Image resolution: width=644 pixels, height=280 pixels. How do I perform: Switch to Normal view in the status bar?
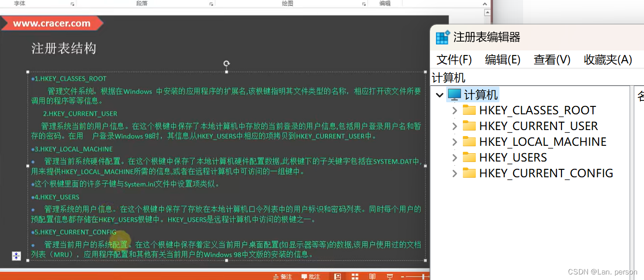pos(338,276)
